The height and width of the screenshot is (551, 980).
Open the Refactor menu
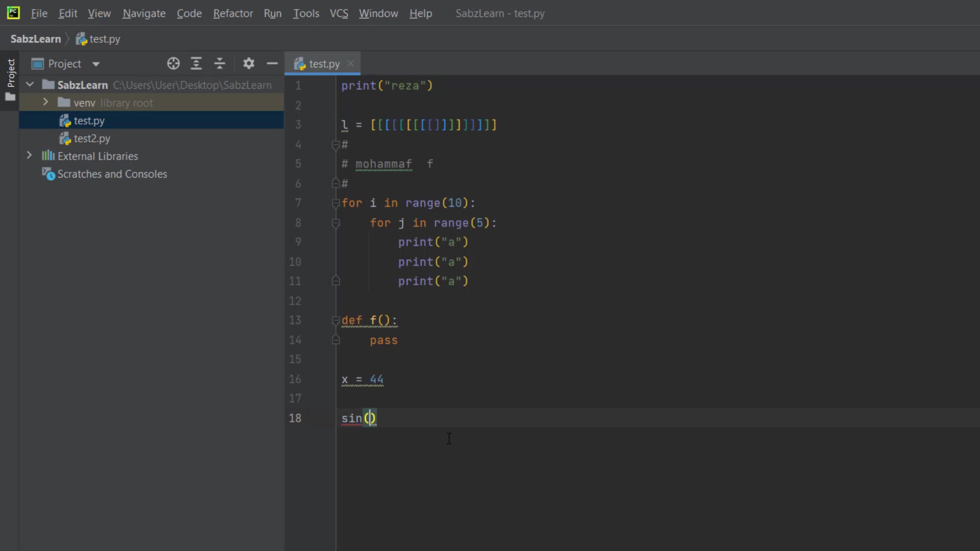tap(233, 13)
